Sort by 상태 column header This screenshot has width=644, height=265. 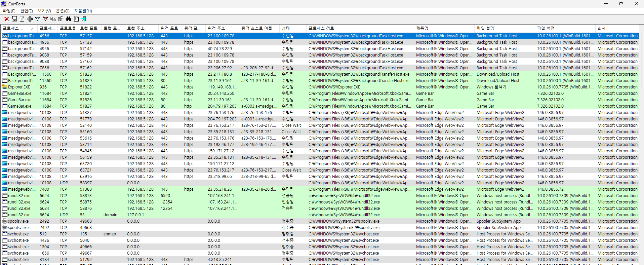click(293, 28)
